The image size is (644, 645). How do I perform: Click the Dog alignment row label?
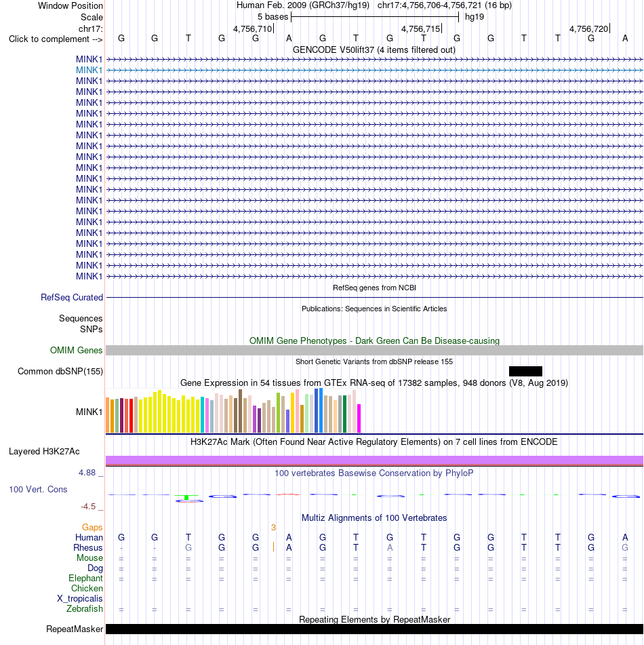point(95,568)
